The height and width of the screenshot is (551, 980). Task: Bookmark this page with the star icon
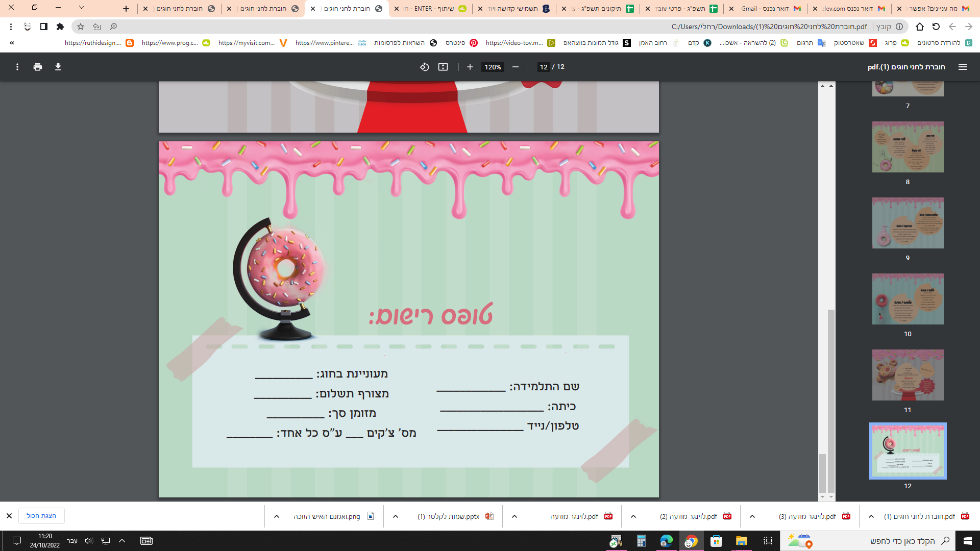(81, 27)
